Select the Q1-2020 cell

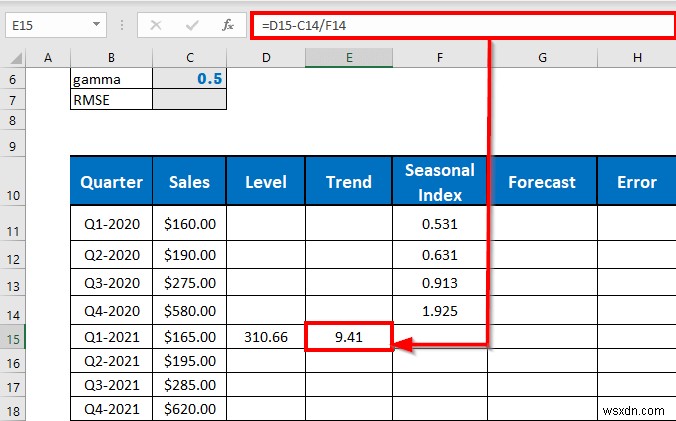111,223
